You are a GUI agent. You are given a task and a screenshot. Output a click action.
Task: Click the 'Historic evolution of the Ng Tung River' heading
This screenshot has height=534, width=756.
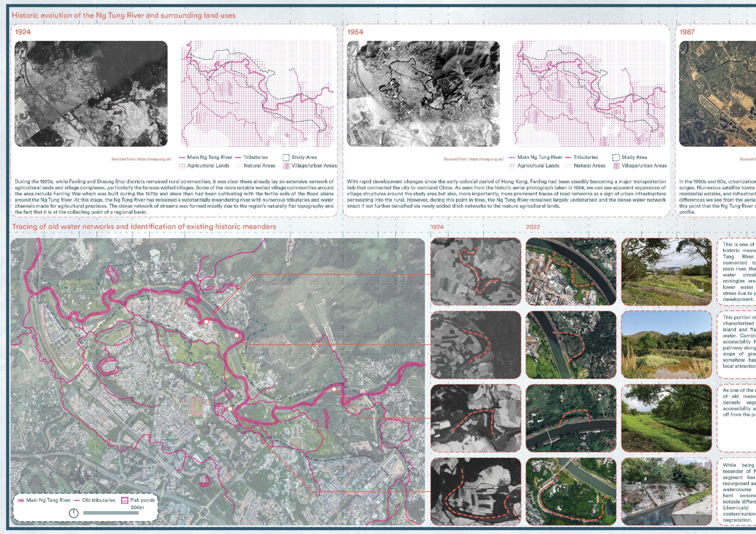(123, 15)
